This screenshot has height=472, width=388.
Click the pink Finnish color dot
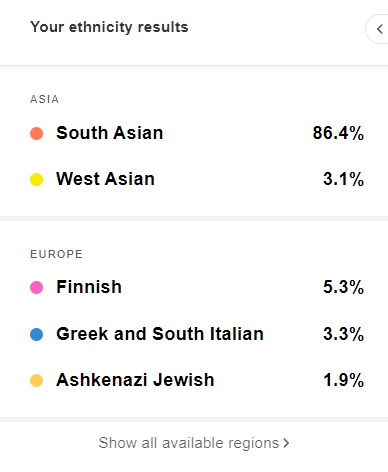(x=36, y=287)
